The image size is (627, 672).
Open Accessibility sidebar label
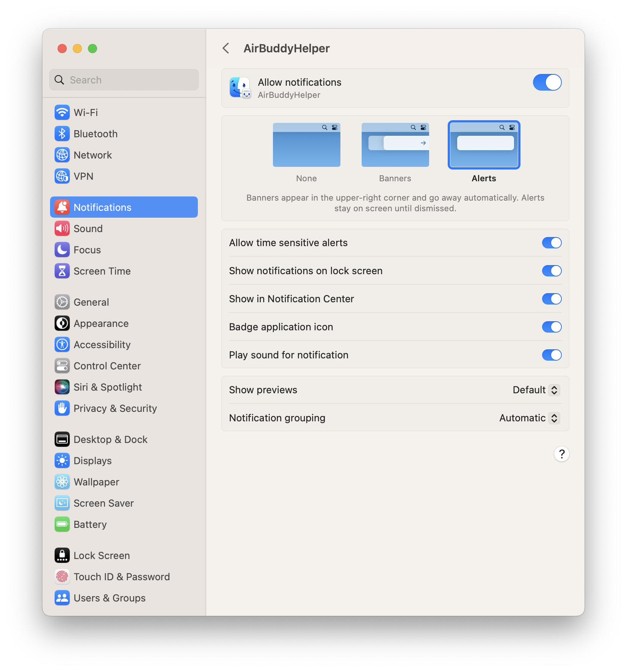[102, 345]
